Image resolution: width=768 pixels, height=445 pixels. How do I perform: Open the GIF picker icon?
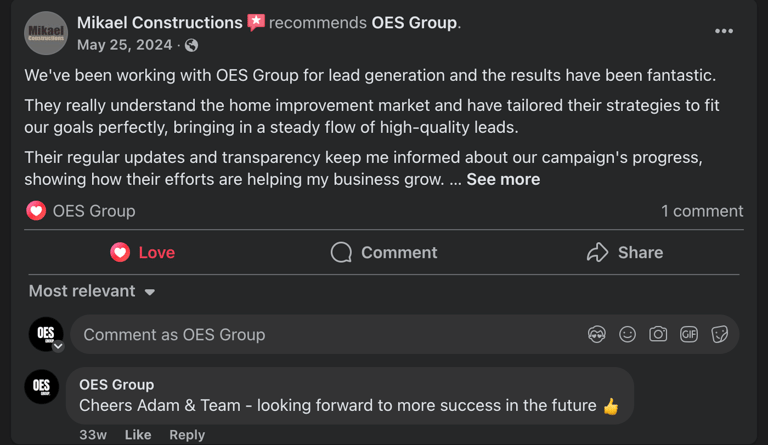point(689,335)
